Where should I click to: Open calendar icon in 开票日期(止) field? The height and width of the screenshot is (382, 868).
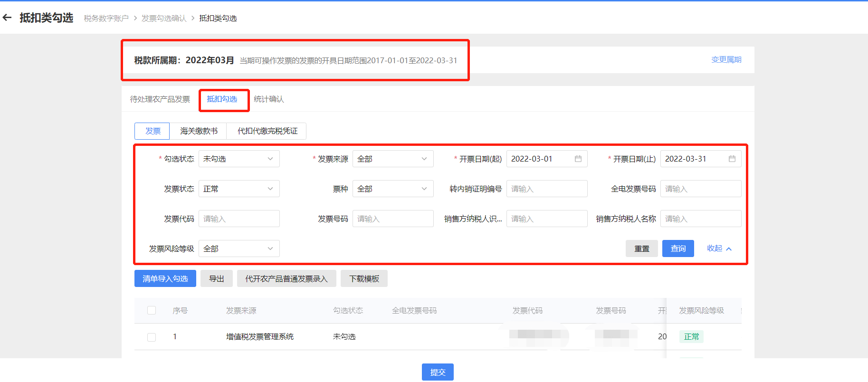pos(732,159)
